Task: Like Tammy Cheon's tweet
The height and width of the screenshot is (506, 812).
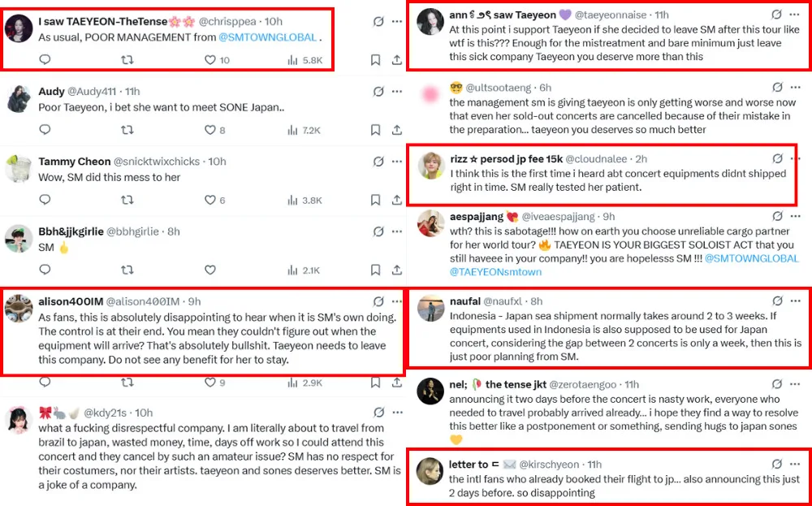Action: [x=209, y=200]
